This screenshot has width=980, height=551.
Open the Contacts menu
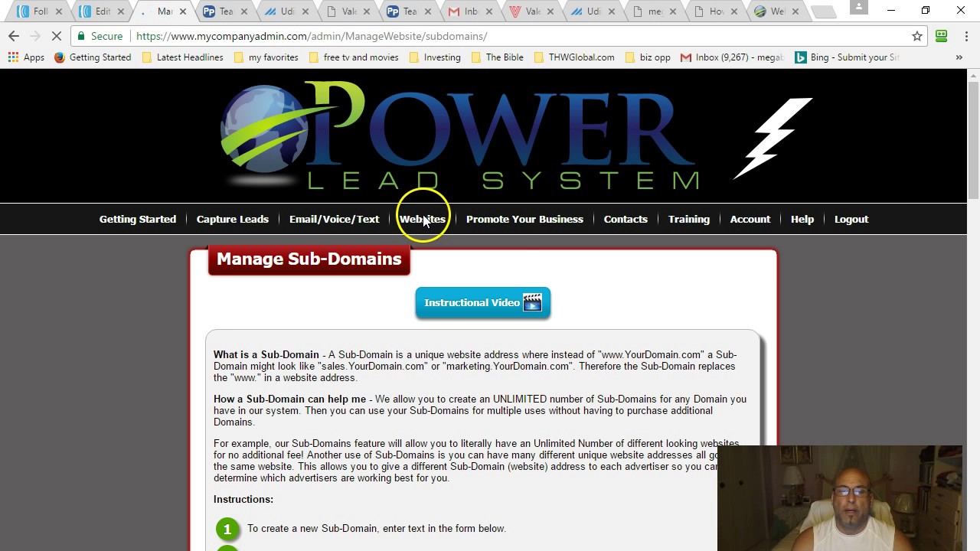pos(626,219)
